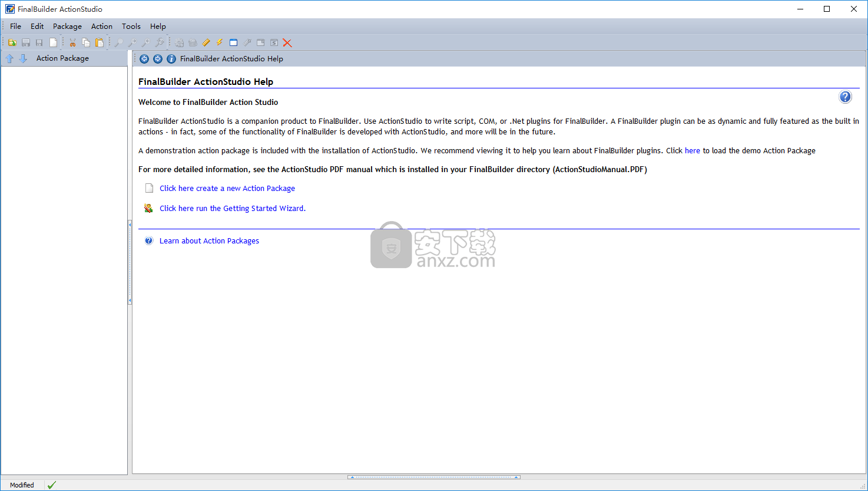
Task: Click the script window S icon
Action: (x=274, y=42)
